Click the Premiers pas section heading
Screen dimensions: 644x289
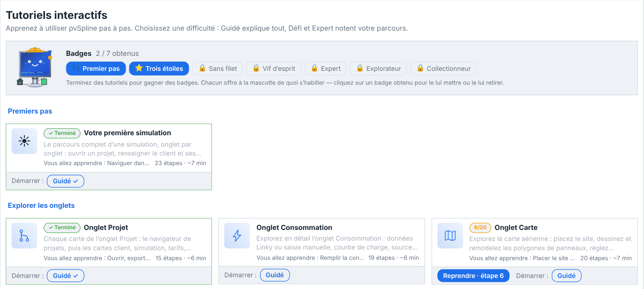30,111
